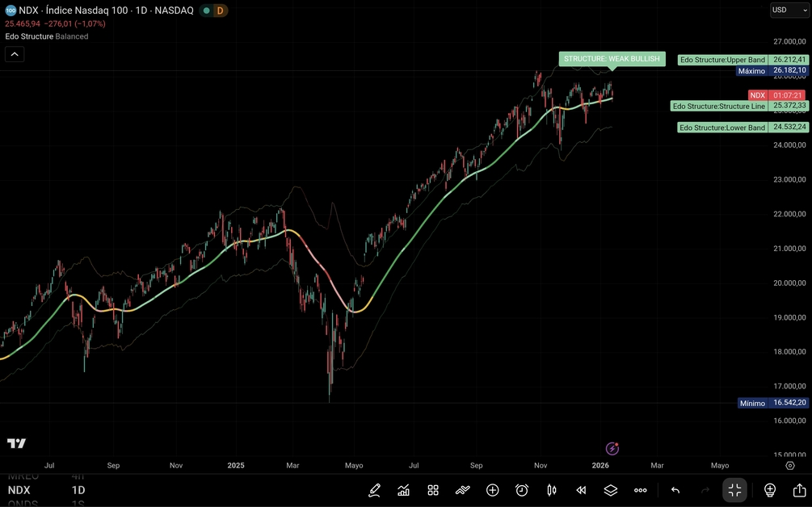The image size is (812, 507).
Task: Change chart type with the candlestick icon
Action: pos(552,490)
